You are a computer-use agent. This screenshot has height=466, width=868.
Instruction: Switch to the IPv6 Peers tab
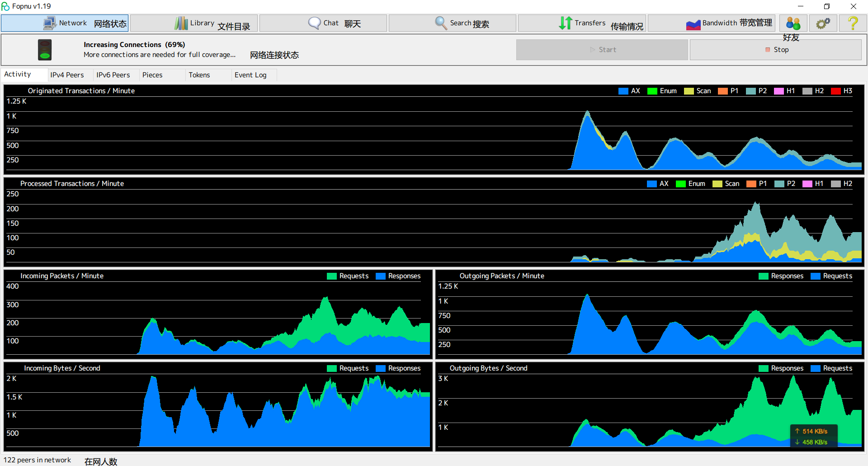pos(113,75)
